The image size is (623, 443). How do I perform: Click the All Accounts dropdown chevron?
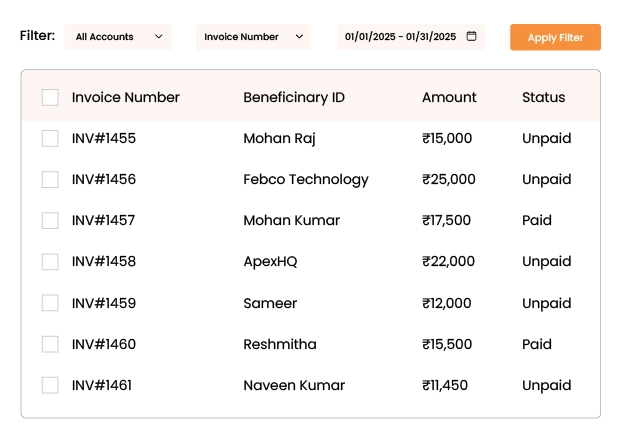click(x=158, y=37)
